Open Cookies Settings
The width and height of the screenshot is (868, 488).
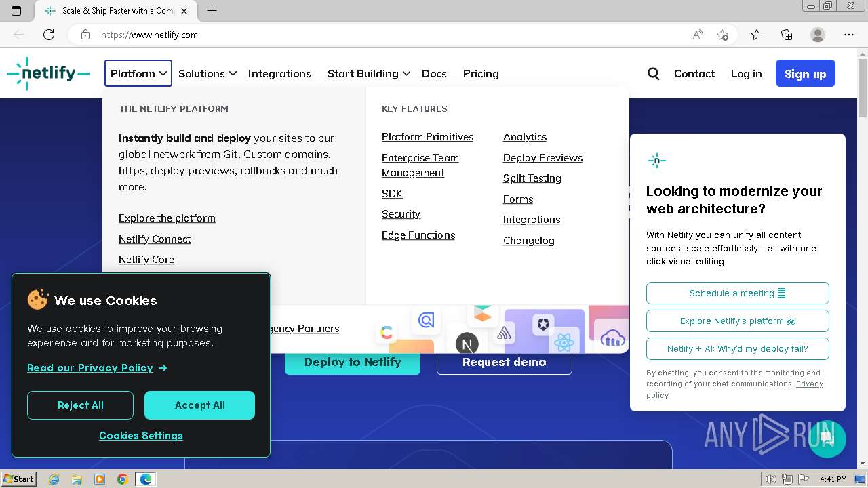pos(141,436)
